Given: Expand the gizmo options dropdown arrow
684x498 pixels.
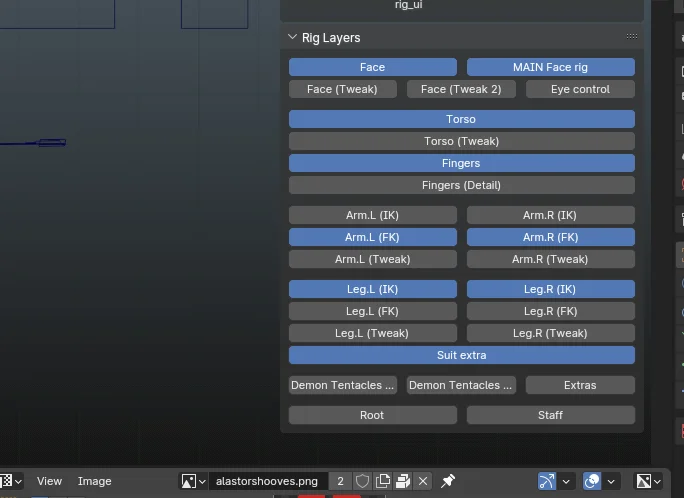Looking at the screenshot, I should pos(567,481).
